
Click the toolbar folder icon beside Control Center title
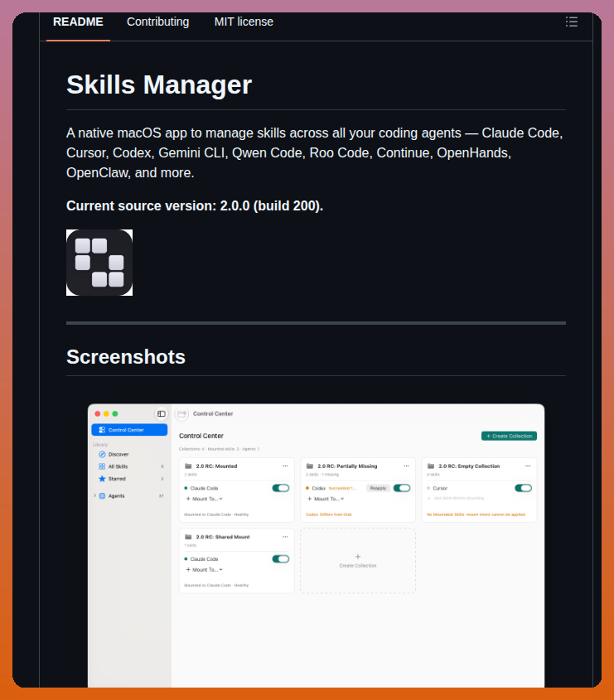pos(181,414)
